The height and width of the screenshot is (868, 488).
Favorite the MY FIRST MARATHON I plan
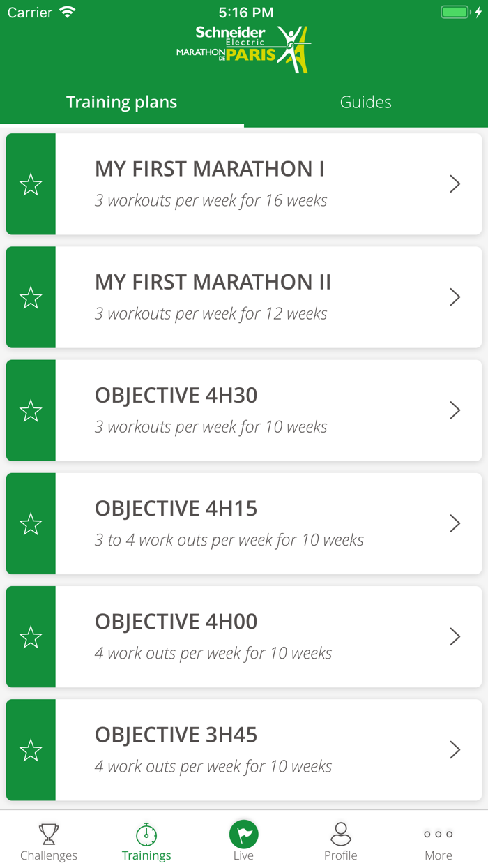[31, 184]
